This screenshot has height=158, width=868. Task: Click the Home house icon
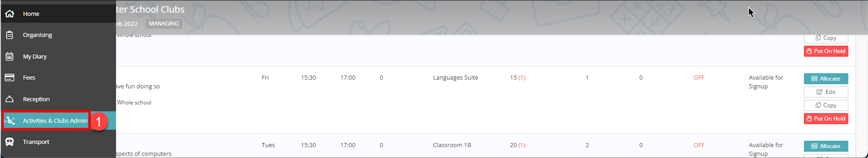(10, 14)
